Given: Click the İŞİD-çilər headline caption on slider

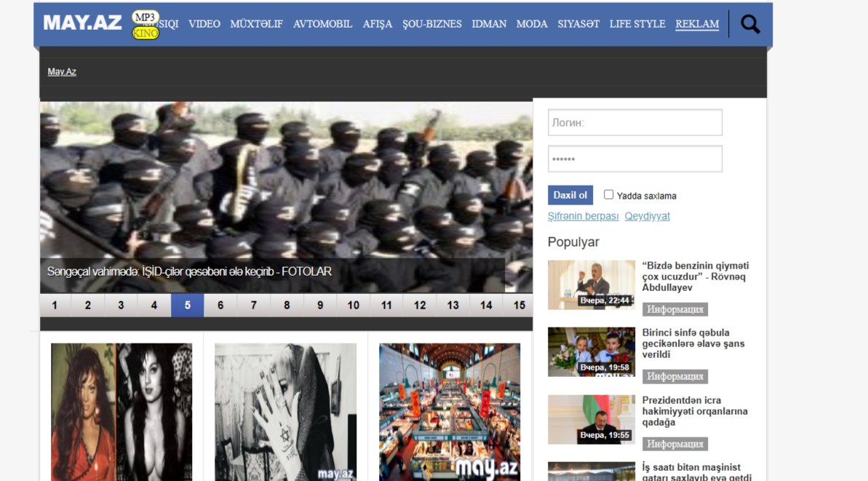Looking at the screenshot, I should pos(189,271).
